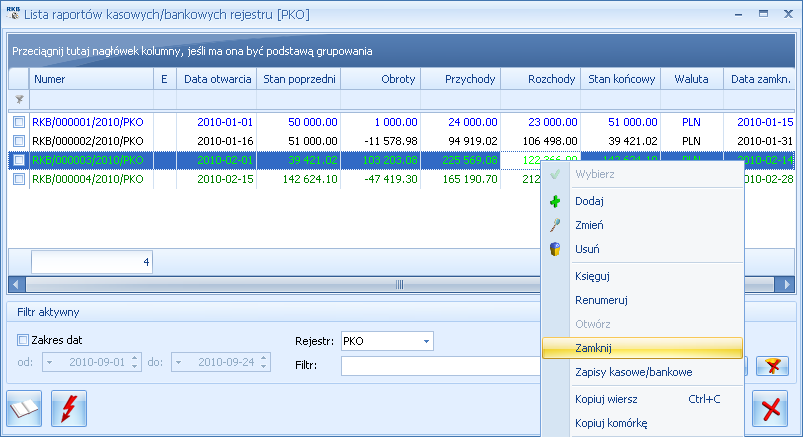This screenshot has height=437, width=803.
Task: Click the group-by header drop panel
Action: point(402,51)
